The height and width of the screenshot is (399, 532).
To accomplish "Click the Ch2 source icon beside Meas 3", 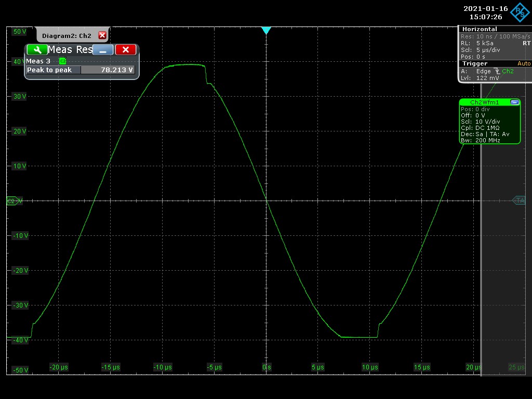I will click(62, 61).
